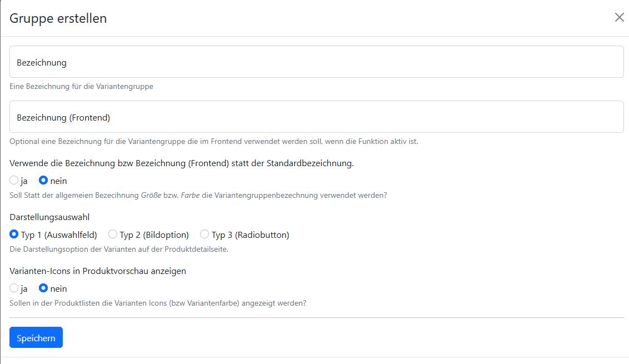Pick Typ 3 (Radiobutton) display option
The image size is (629, 364).
204,235
